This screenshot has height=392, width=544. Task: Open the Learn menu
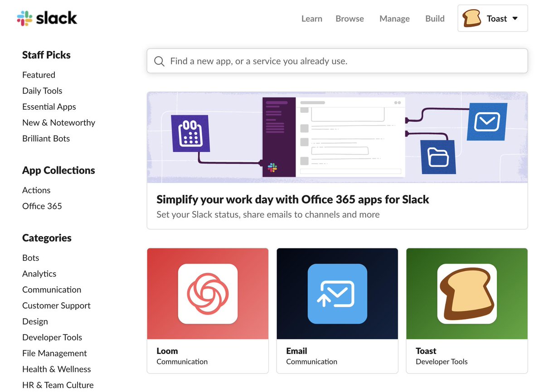[312, 19]
